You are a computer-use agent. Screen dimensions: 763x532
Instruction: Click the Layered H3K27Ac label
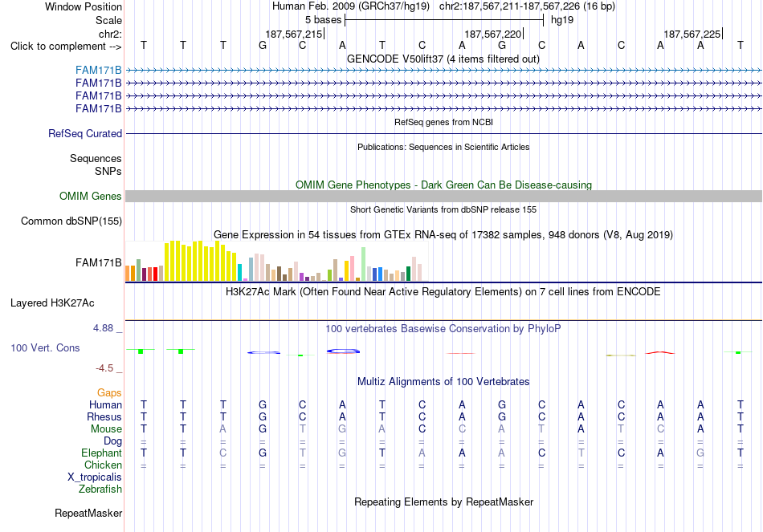click(x=52, y=303)
